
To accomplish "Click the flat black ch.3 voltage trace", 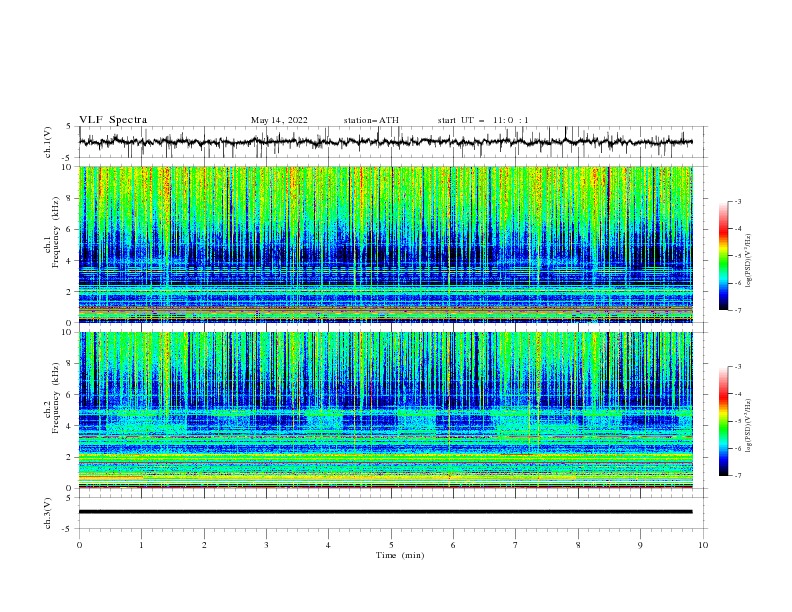I will tap(385, 512).
